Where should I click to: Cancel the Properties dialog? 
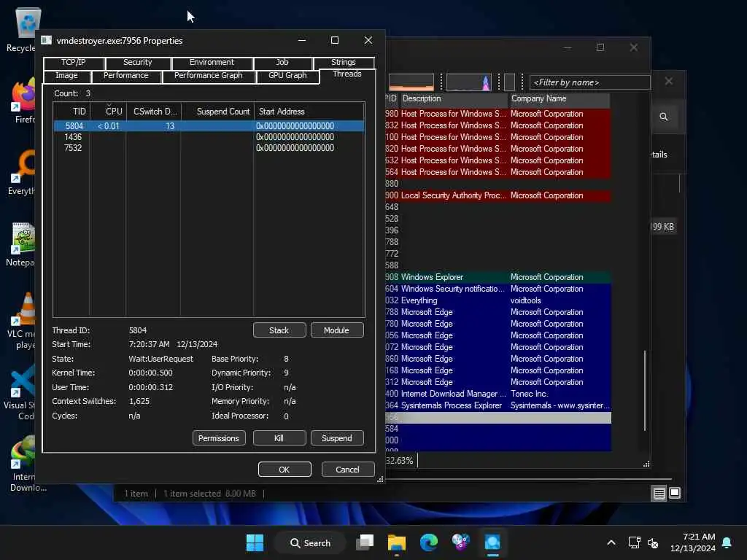348,470
